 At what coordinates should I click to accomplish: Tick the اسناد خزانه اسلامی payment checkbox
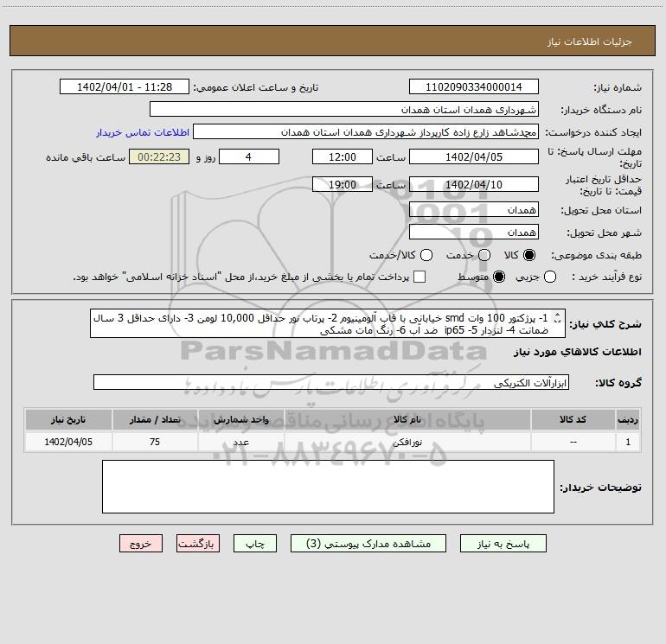419,277
